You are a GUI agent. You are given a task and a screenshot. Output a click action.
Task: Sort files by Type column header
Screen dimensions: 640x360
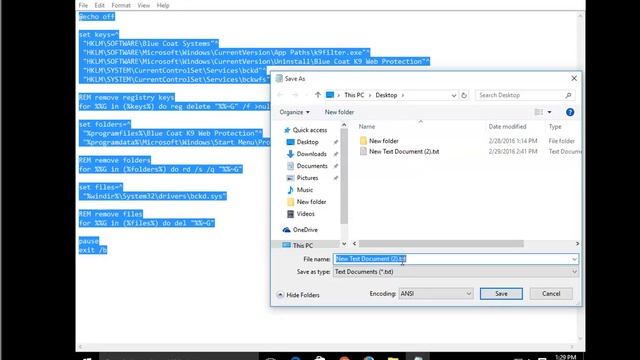tap(555, 127)
